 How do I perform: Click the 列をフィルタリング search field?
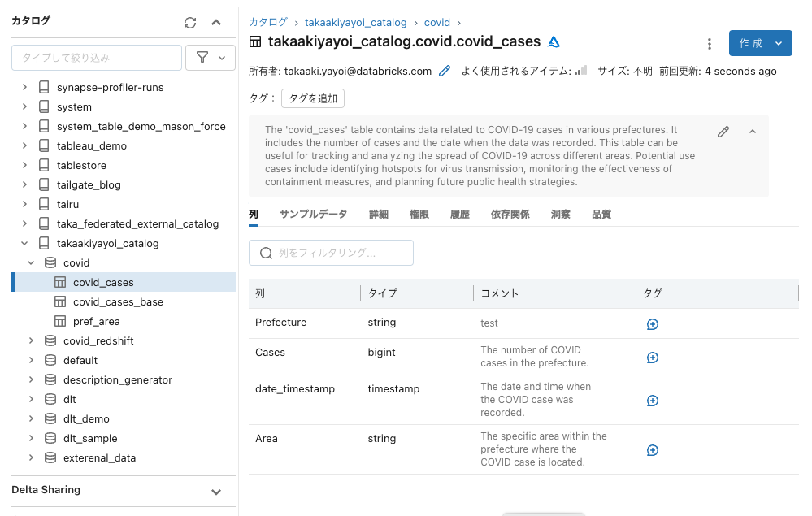coord(331,253)
